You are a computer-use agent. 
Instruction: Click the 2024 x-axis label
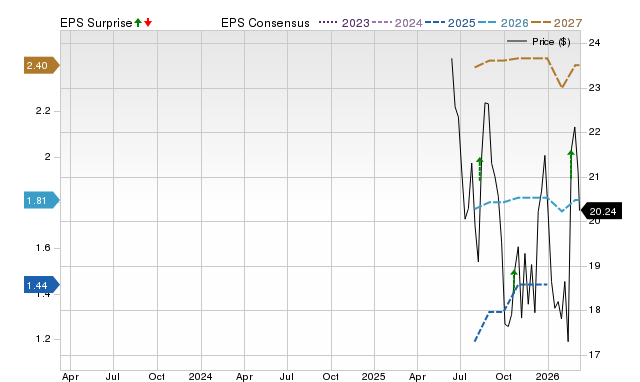pos(200,376)
